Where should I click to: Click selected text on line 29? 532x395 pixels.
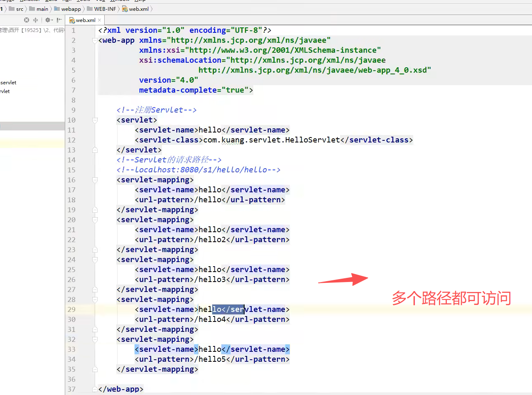click(x=228, y=309)
